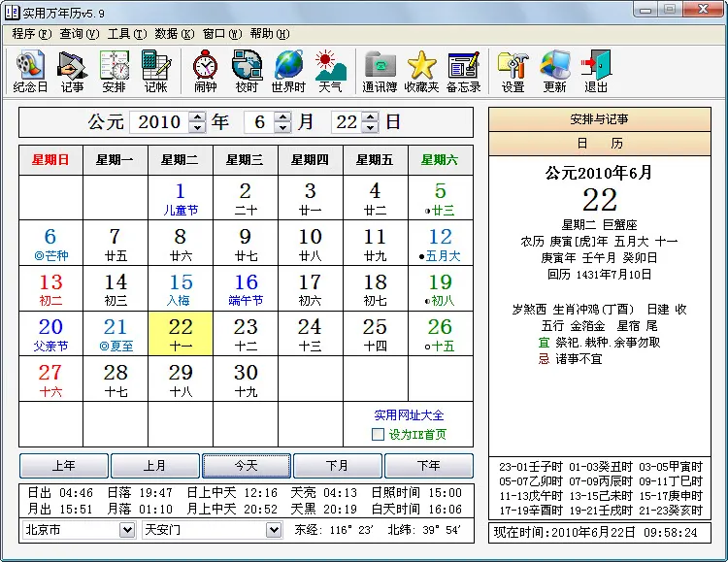
Task: Select June 21 夏至 cell
Action: (x=116, y=333)
